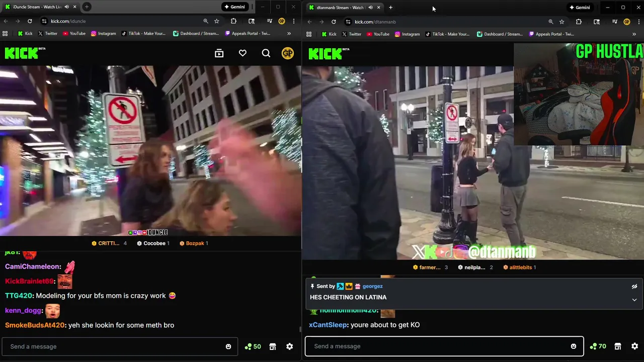Screen dimensions: 644x362
Task: Open a new tab in right window
Action: pyautogui.click(x=390, y=8)
